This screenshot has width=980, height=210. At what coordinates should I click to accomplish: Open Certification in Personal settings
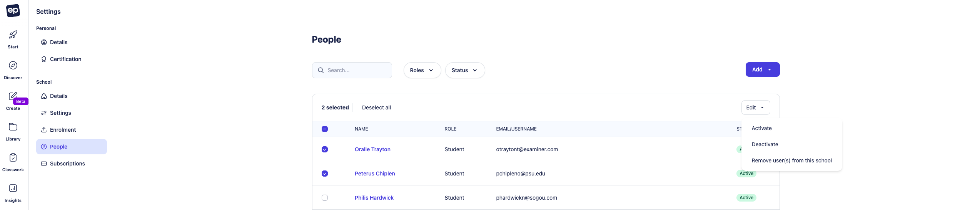[x=65, y=59]
